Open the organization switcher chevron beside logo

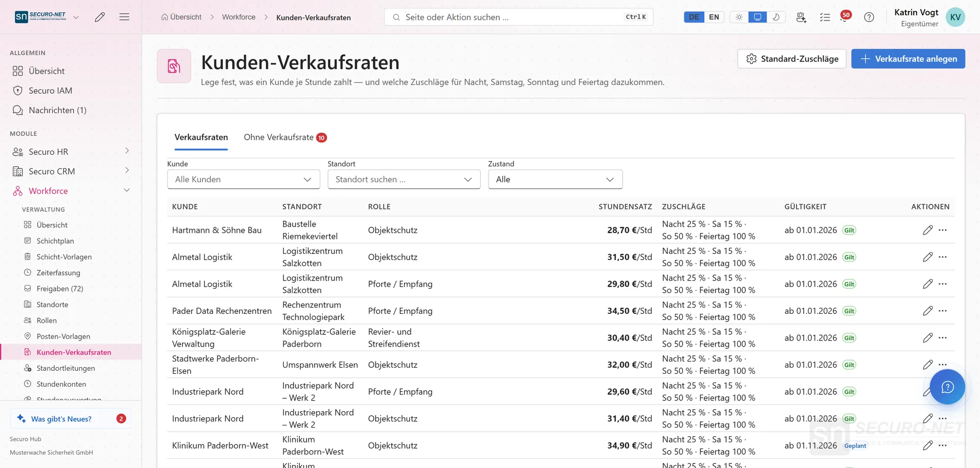76,17
